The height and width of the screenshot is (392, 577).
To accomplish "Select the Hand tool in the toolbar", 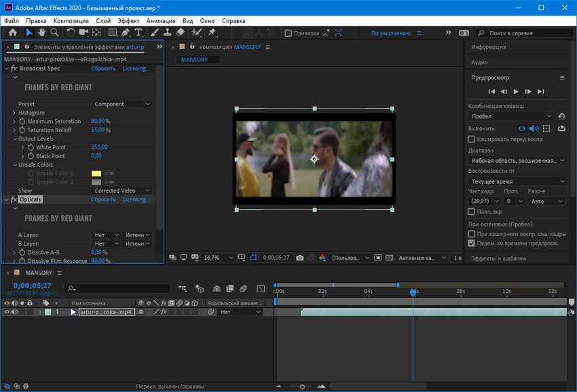I will (41, 33).
